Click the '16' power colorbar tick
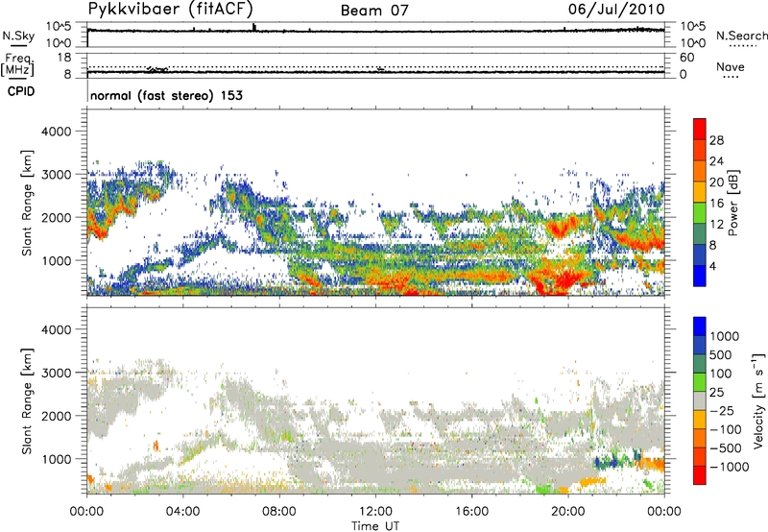The height and width of the screenshot is (532, 768). click(x=716, y=204)
